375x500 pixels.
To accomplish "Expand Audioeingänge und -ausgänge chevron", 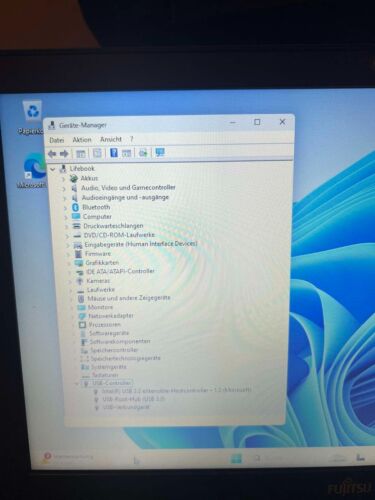I will pos(64,198).
